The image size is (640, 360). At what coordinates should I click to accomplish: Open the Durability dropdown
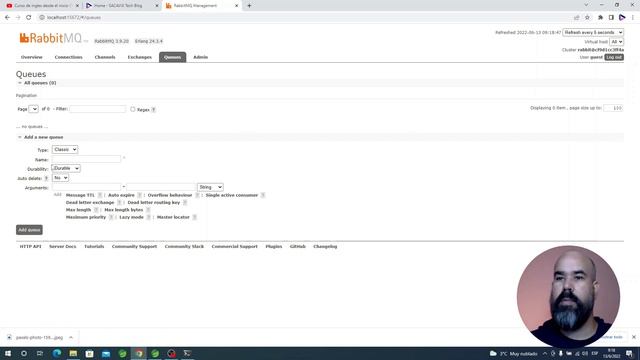click(x=66, y=168)
